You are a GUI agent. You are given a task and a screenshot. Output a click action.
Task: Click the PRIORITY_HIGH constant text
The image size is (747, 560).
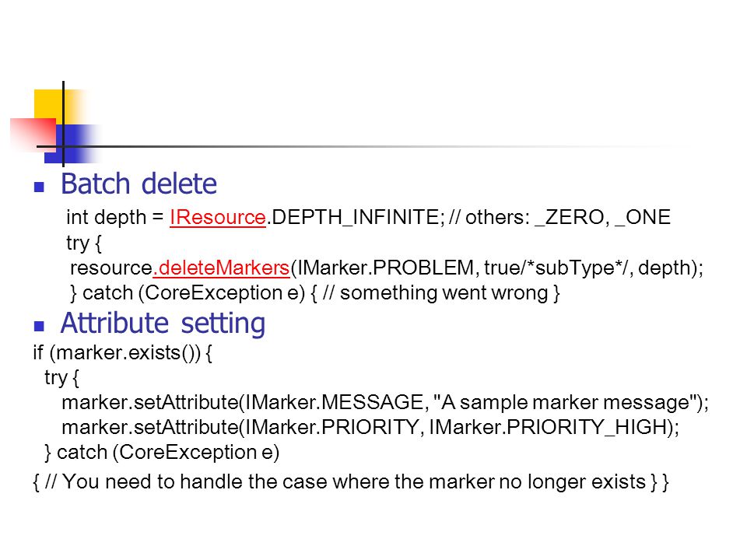[589, 427]
